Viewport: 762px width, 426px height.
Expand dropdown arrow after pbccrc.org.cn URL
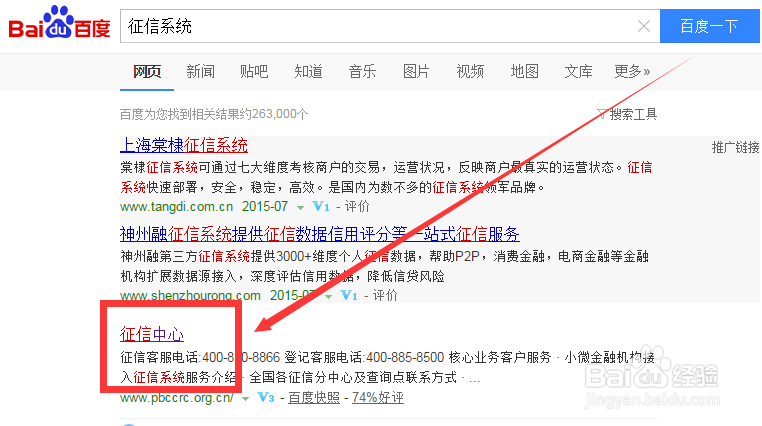point(245,399)
